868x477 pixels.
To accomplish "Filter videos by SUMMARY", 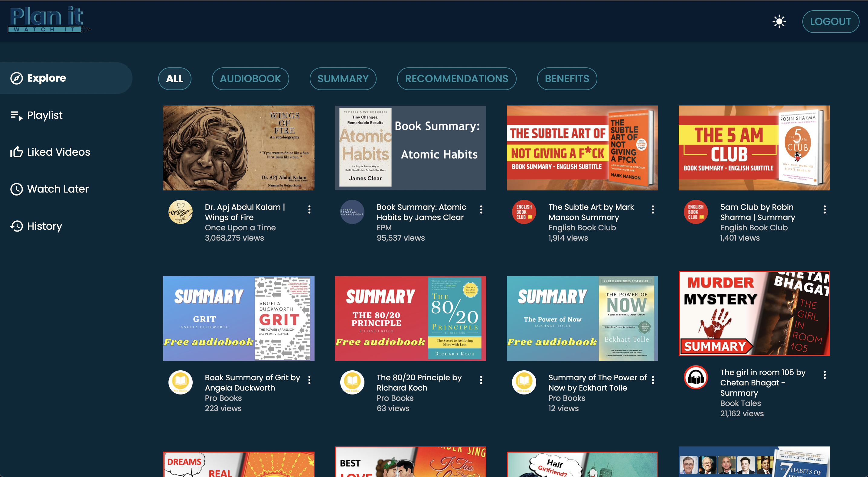I will click(x=343, y=79).
